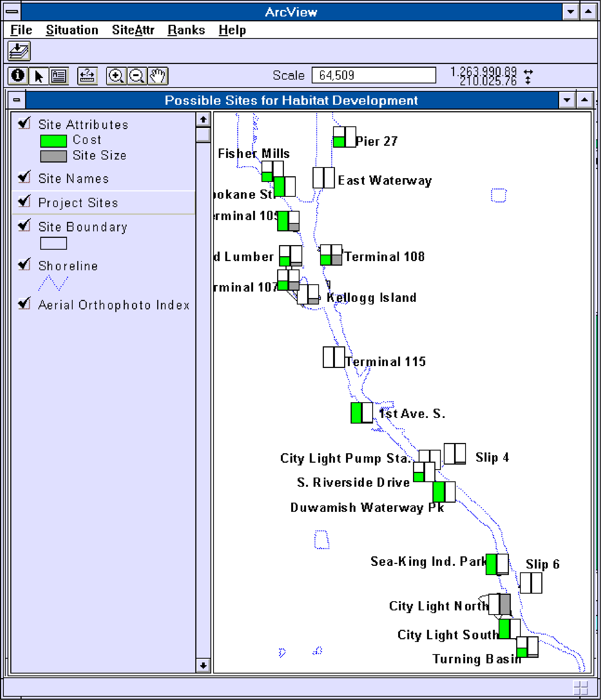Open the Ranks menu
601x700 pixels.
186,30
